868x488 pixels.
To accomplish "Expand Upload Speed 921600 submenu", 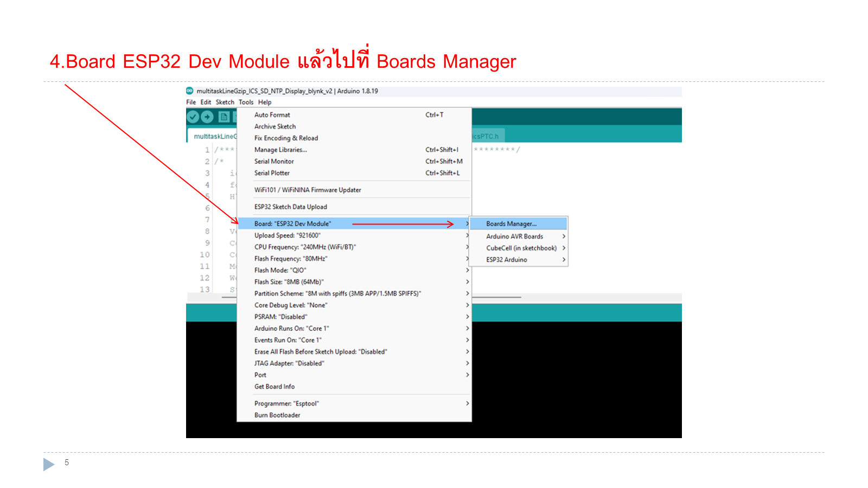I will pos(354,235).
